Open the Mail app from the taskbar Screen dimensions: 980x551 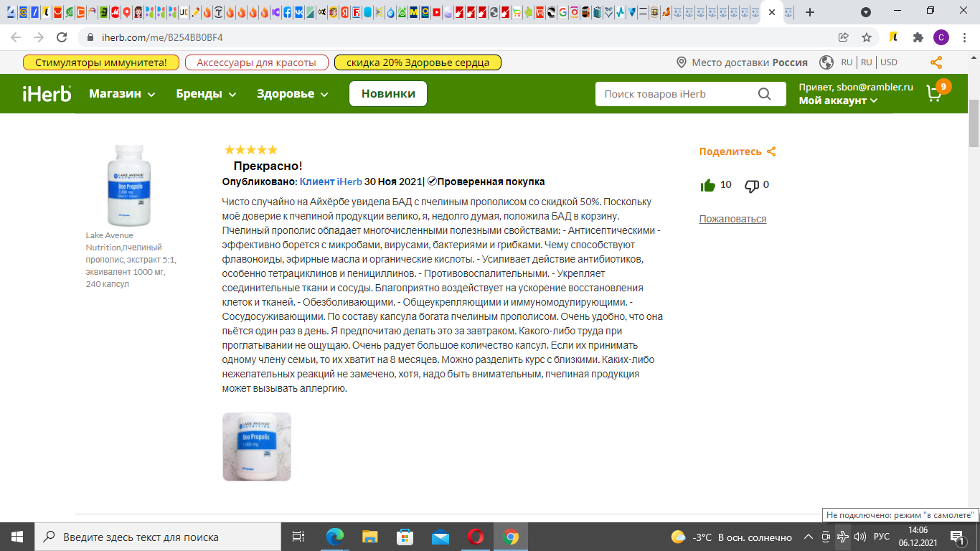(x=440, y=537)
